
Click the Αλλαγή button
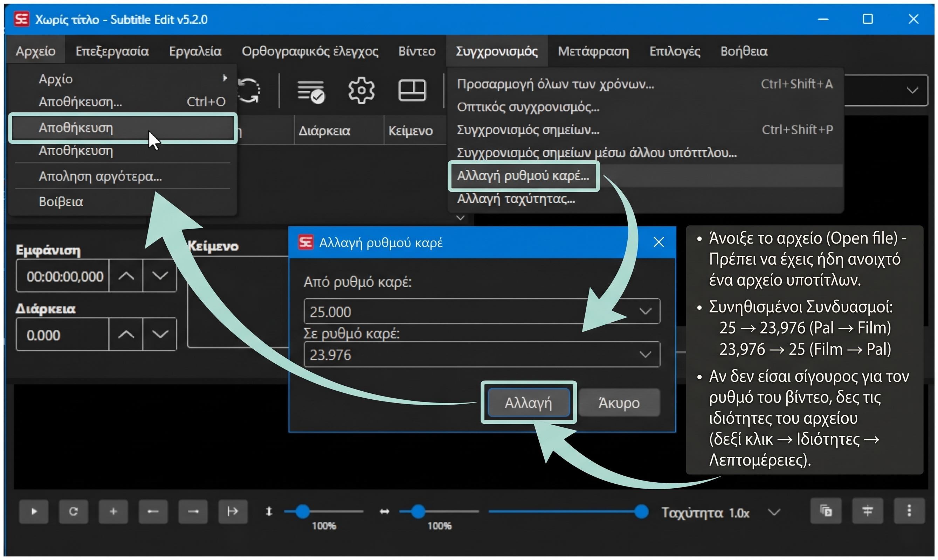pyautogui.click(x=529, y=402)
